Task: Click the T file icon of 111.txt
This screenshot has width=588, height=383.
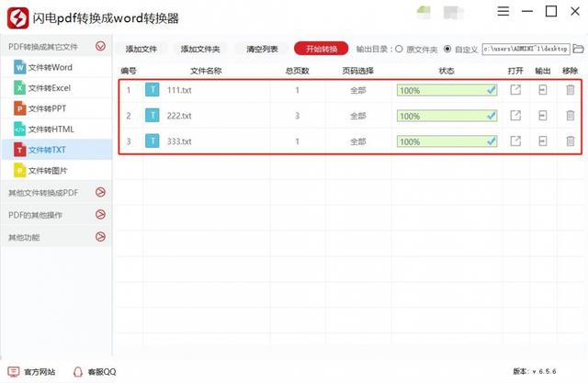Action: pyautogui.click(x=153, y=90)
